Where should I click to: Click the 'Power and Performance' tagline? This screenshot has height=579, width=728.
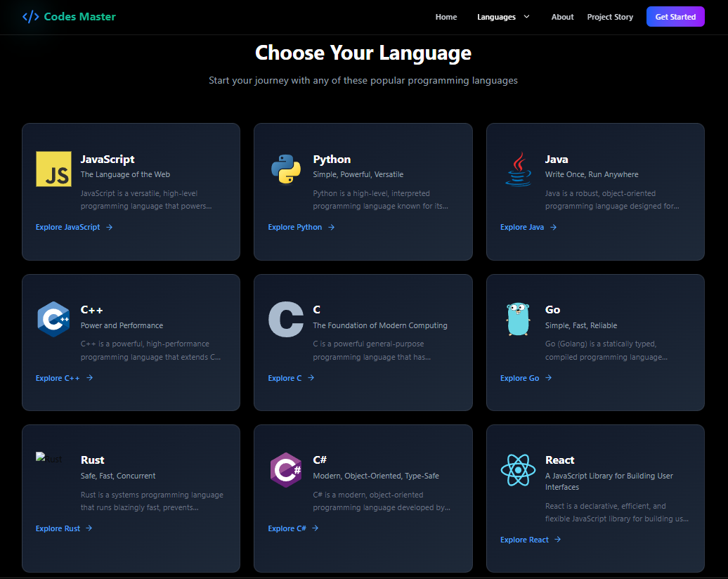tap(122, 325)
